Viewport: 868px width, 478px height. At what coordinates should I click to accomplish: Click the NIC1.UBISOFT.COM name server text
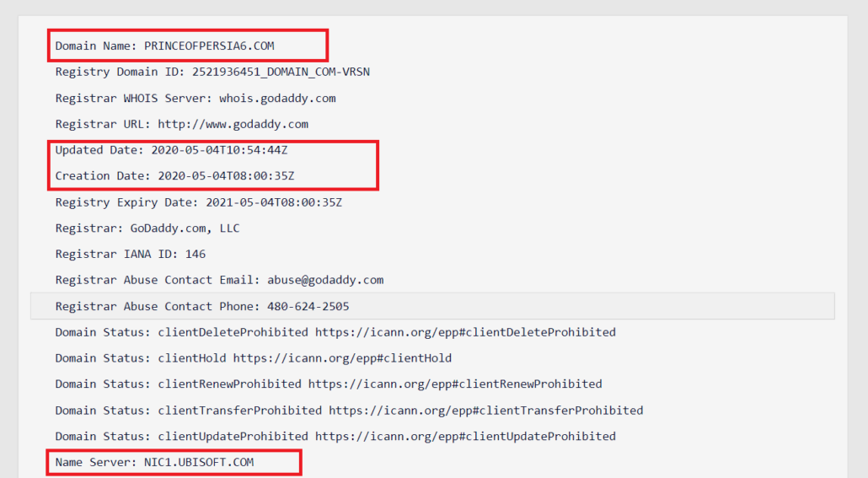click(x=199, y=462)
